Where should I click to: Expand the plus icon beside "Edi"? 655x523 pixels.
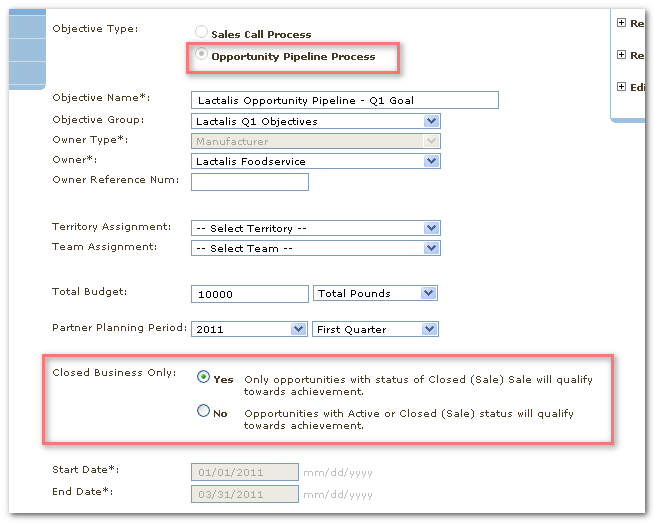click(622, 87)
